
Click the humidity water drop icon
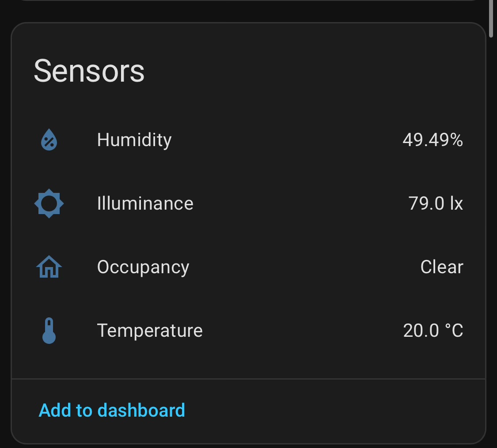tap(49, 140)
